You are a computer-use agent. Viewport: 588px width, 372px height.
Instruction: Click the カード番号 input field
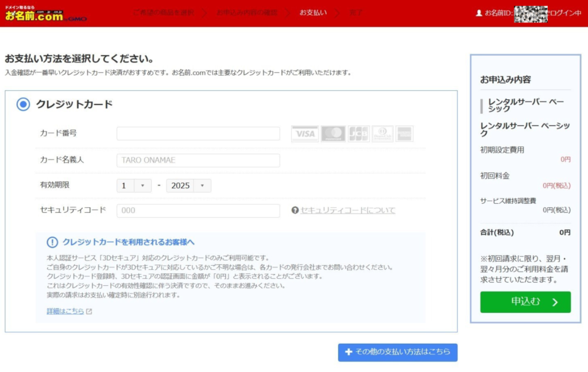(x=198, y=134)
